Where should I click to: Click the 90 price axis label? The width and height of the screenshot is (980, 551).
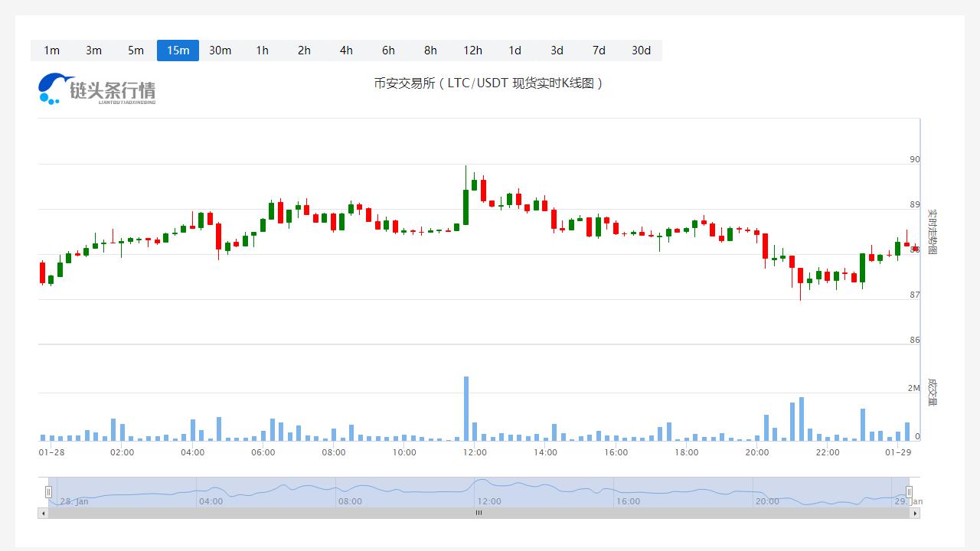pyautogui.click(x=914, y=160)
